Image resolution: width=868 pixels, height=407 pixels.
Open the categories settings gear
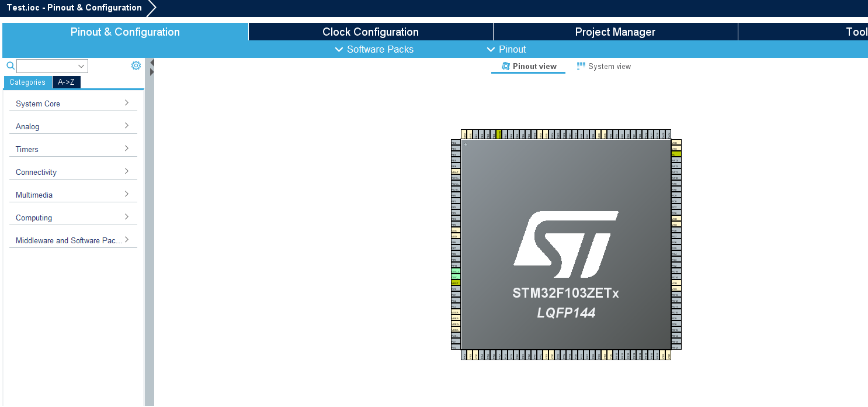[x=136, y=65]
